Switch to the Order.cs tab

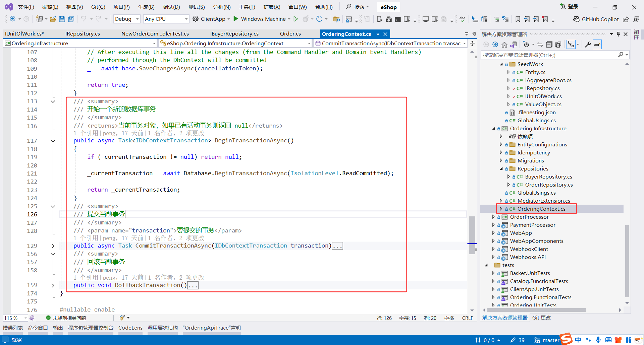[290, 34]
